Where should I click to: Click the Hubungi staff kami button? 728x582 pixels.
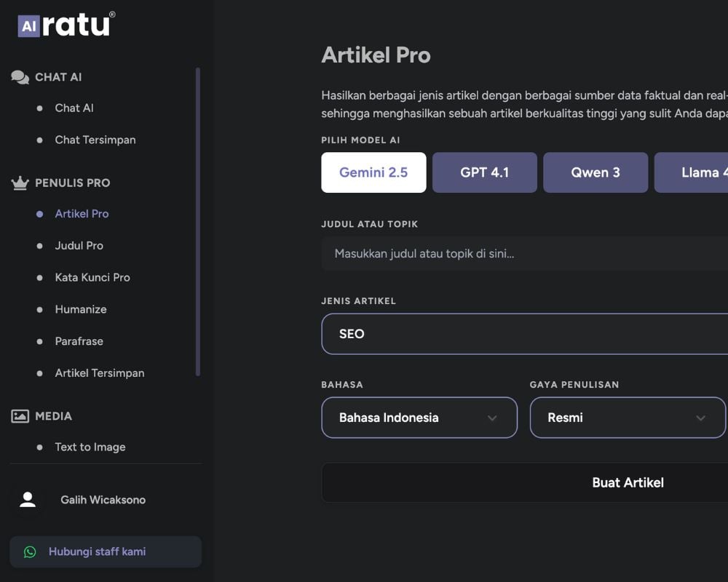click(x=106, y=552)
